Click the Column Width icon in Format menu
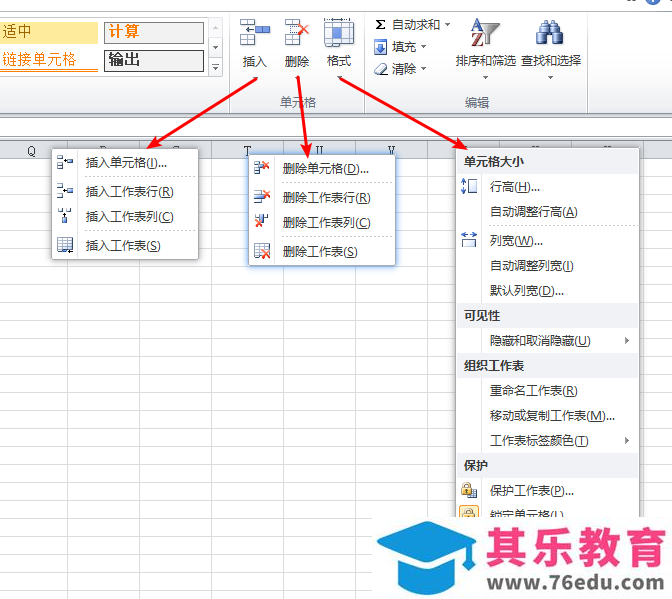The width and height of the screenshot is (672, 599). [x=469, y=240]
